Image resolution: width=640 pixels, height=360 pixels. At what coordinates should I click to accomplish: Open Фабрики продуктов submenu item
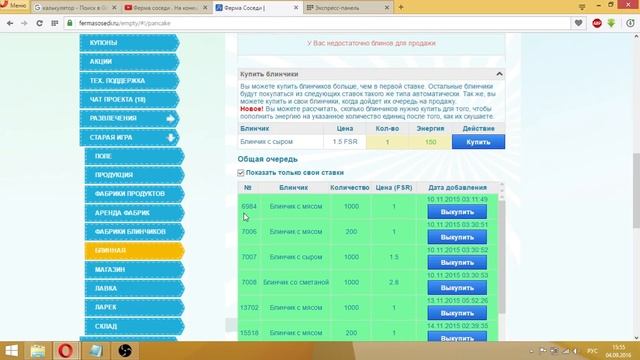(x=134, y=194)
